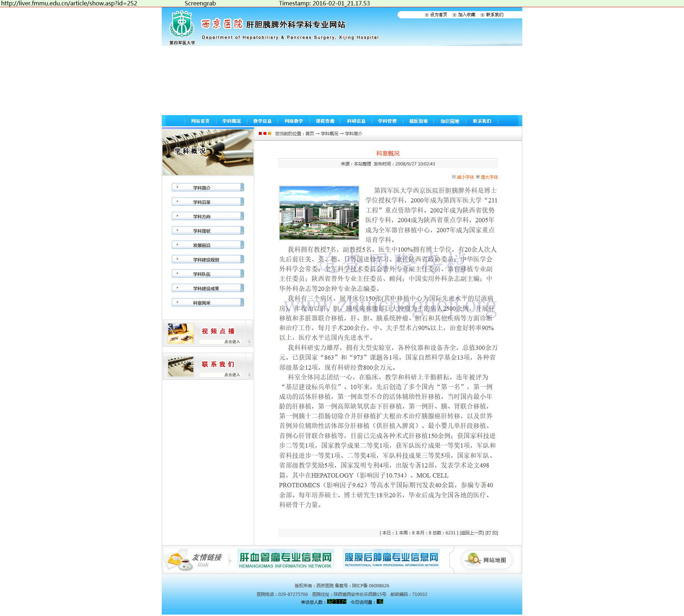Click the 视频点播 video thumbnail image
This screenshot has width=684, height=616.
180,333
